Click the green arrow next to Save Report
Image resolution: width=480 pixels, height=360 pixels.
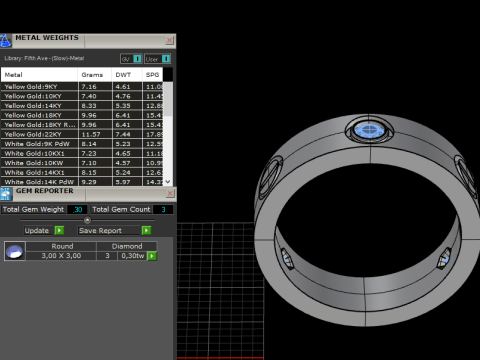pos(146,230)
